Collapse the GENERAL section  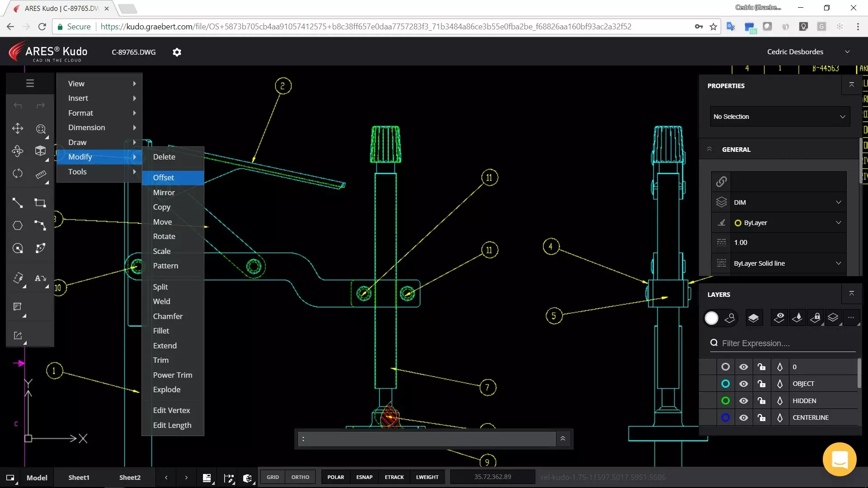pos(709,149)
